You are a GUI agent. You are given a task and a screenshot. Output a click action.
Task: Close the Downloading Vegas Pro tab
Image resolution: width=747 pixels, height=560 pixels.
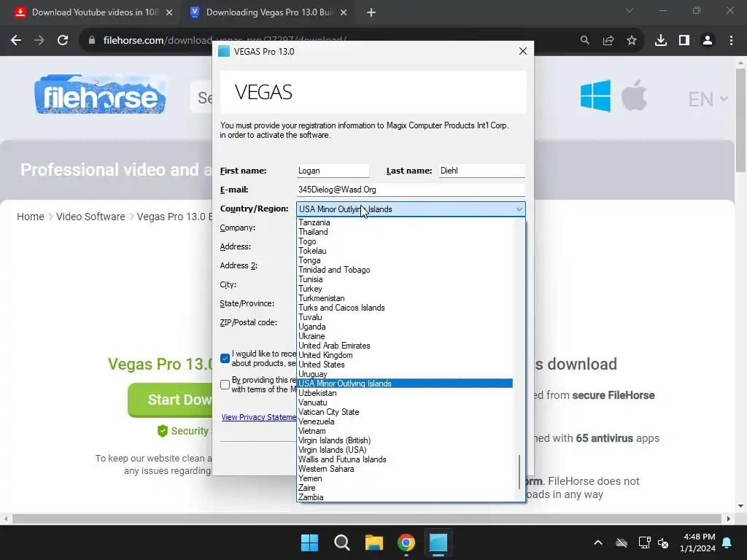[344, 12]
